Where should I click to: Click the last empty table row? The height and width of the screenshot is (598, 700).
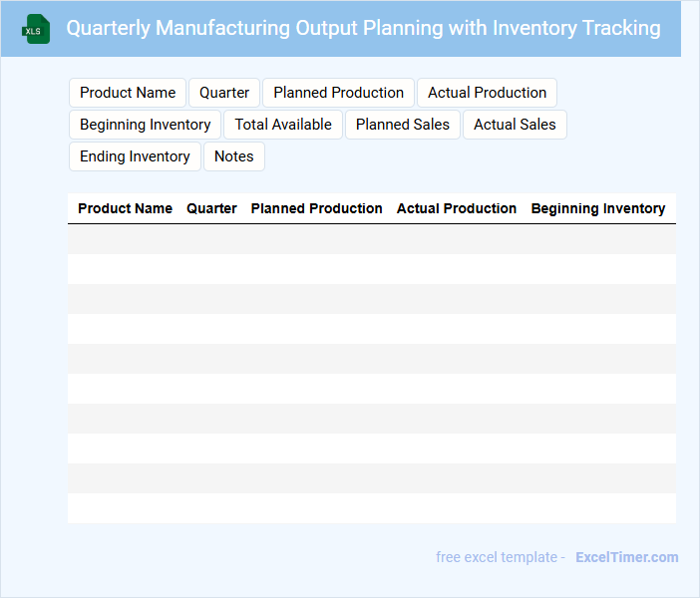(371, 508)
